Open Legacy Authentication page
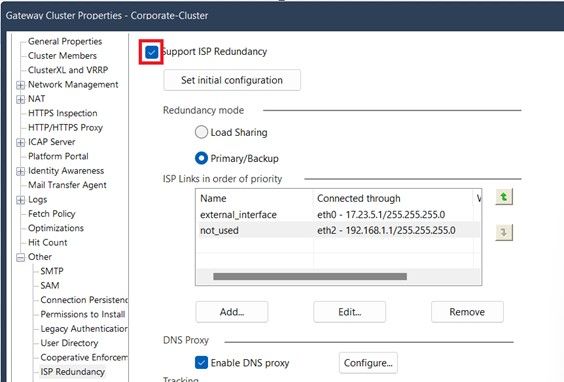 point(84,329)
